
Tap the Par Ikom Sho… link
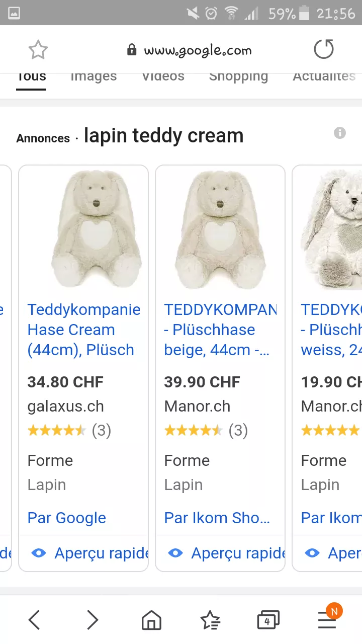tap(217, 518)
